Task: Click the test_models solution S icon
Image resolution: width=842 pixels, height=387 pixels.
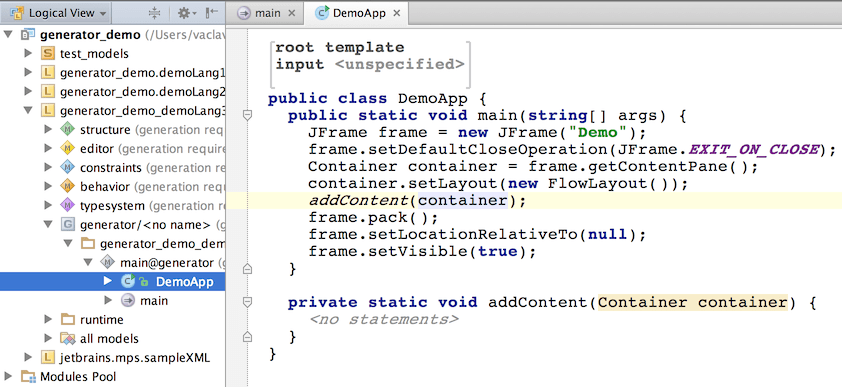Action: tap(48, 54)
